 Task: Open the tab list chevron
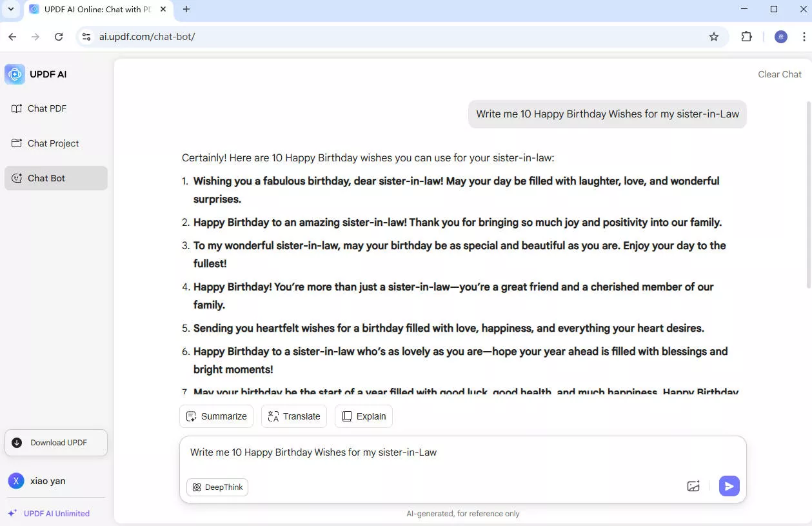(10, 9)
